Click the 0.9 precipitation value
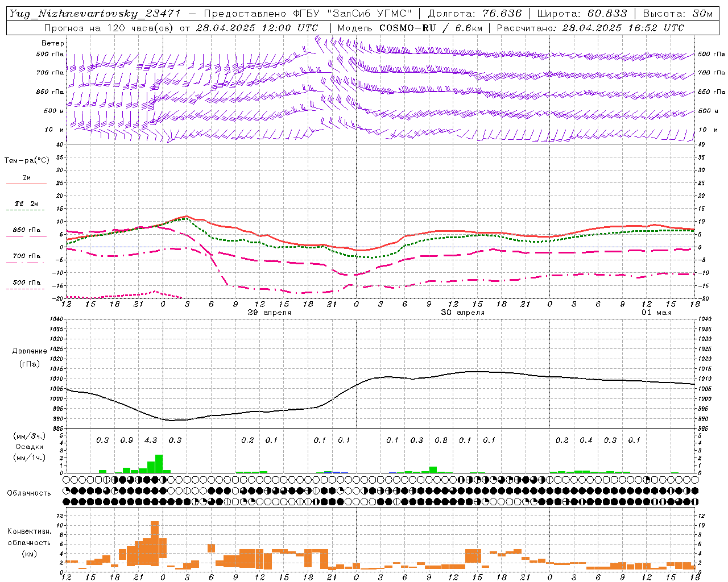Screen dimensions: 728x582 tap(126, 440)
